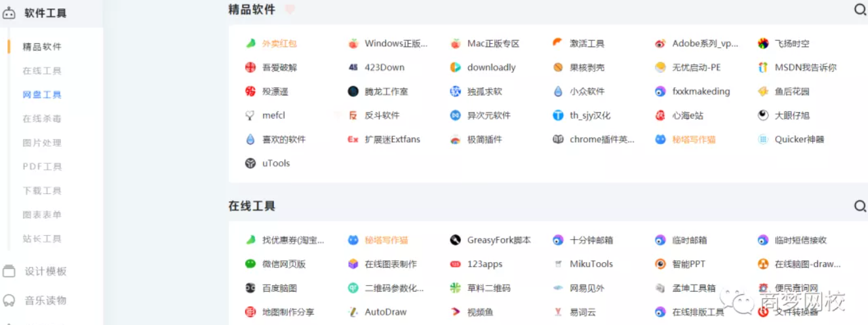This screenshot has height=325, width=868.
Task: Click the 吾爱破解 red icon
Action: 250,67
